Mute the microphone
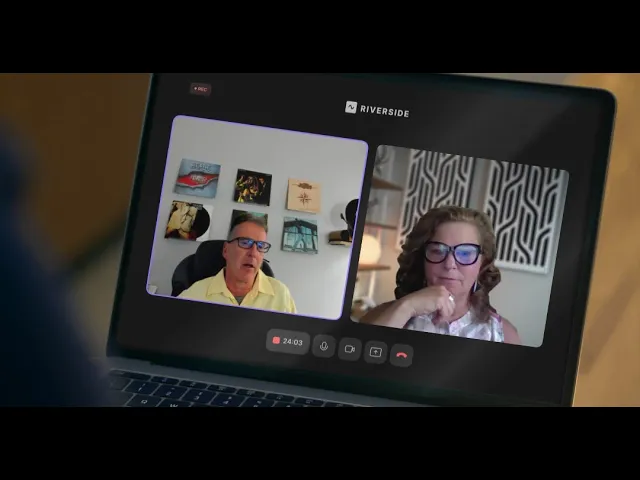Screen dimensions: 640x480 click(324, 346)
